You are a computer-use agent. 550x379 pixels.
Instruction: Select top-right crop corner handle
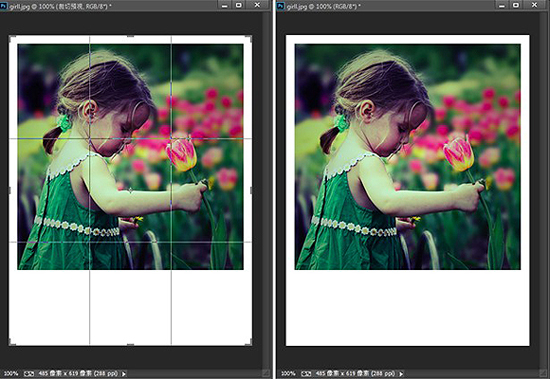coord(249,38)
